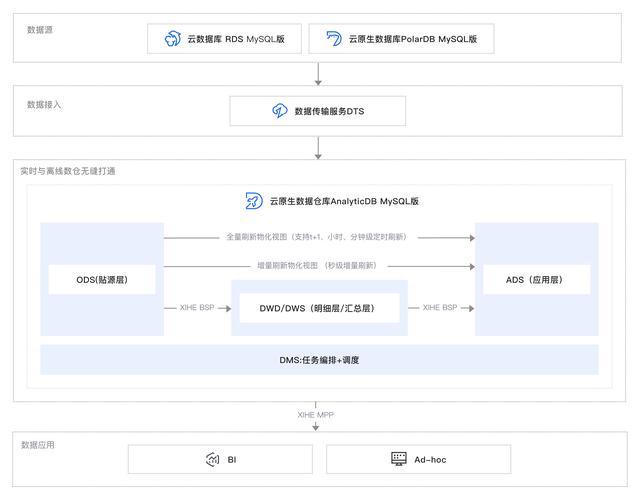The image size is (639, 500).
Task: Click the ADS（应用层）box
Action: coord(536,280)
